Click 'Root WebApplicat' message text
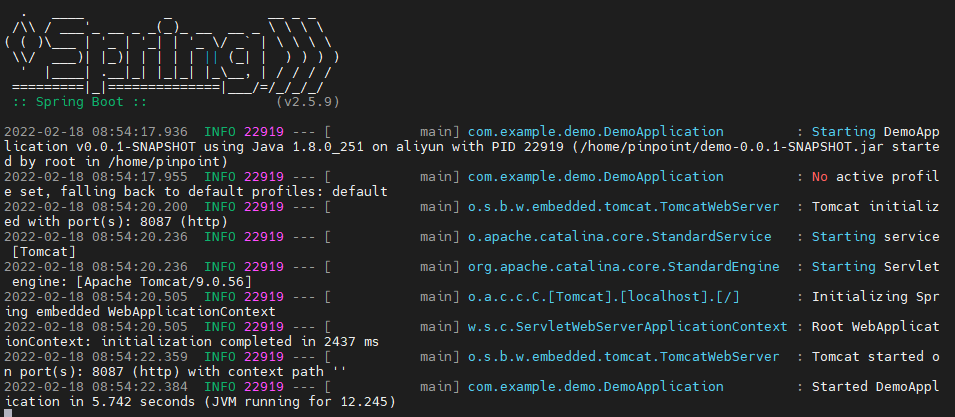 pos(876,327)
